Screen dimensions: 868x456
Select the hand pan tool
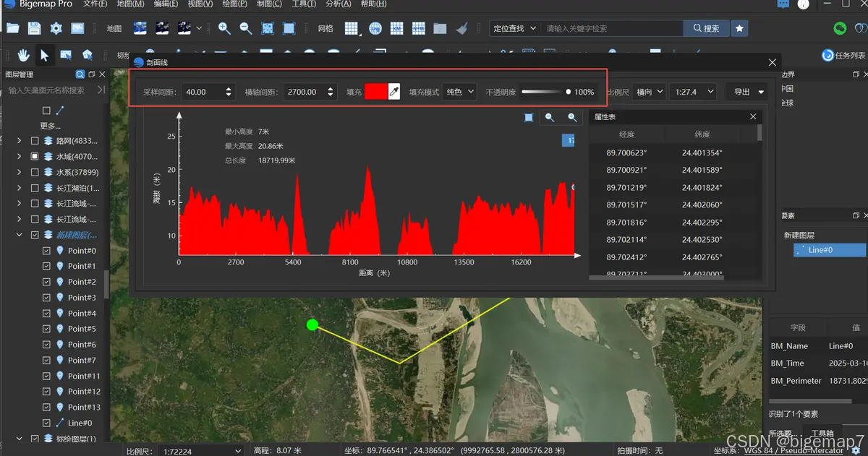tap(23, 55)
